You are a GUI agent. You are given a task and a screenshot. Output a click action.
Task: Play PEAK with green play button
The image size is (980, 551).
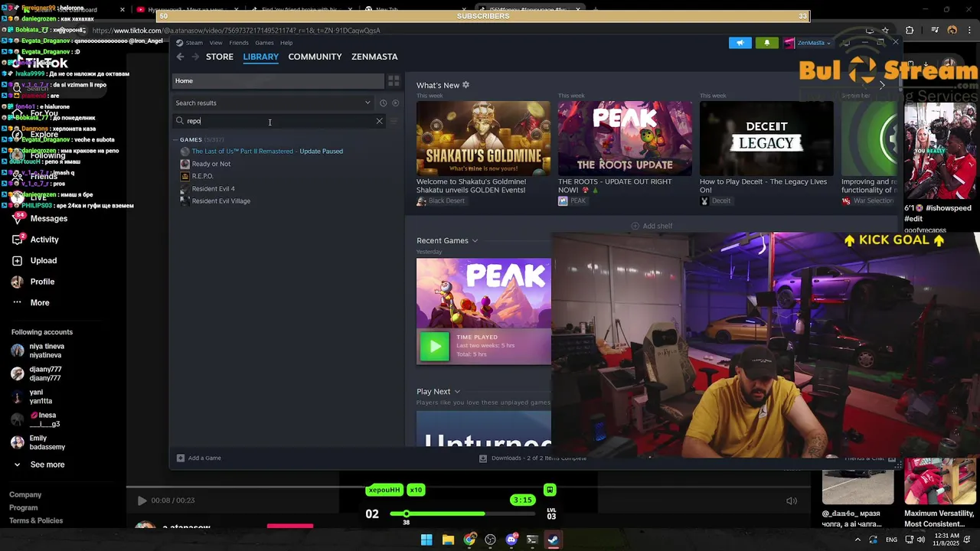coord(435,346)
